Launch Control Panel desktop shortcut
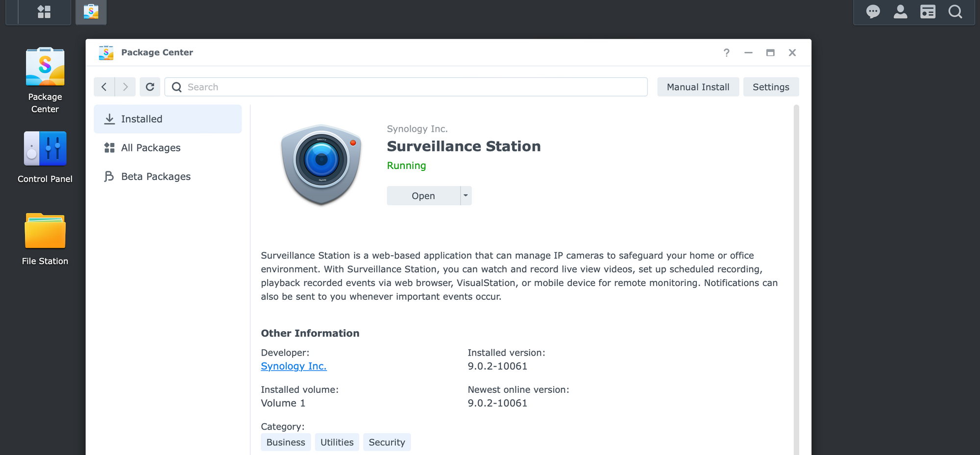Image resolution: width=980 pixels, height=455 pixels. (45, 157)
